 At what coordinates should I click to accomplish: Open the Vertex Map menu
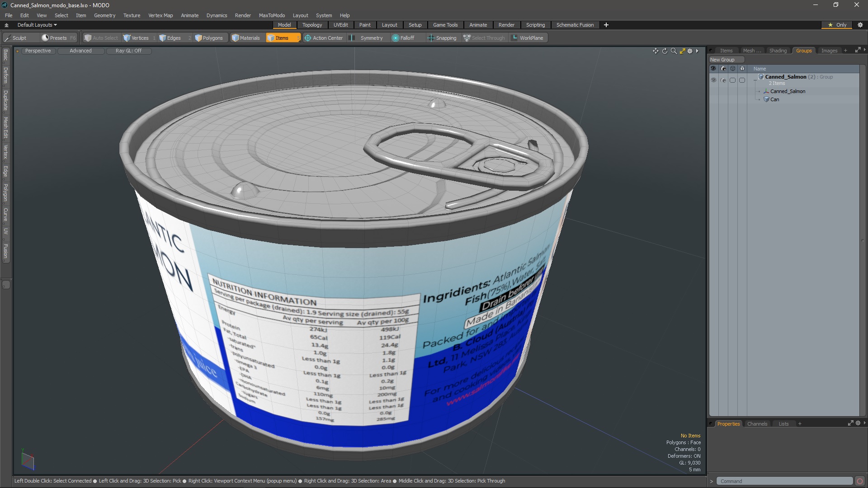coord(160,15)
